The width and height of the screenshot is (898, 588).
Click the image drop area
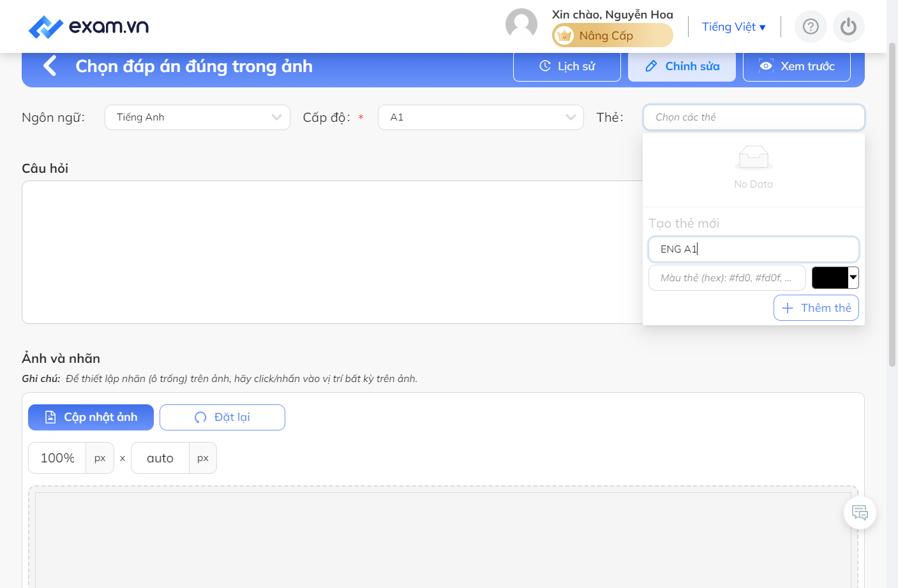pyautogui.click(x=443, y=537)
